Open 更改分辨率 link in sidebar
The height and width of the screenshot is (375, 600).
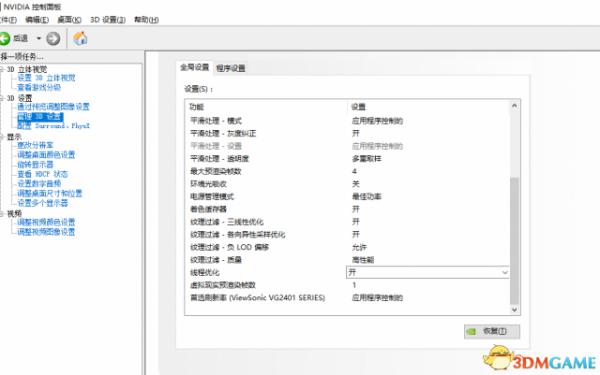pyautogui.click(x=35, y=145)
